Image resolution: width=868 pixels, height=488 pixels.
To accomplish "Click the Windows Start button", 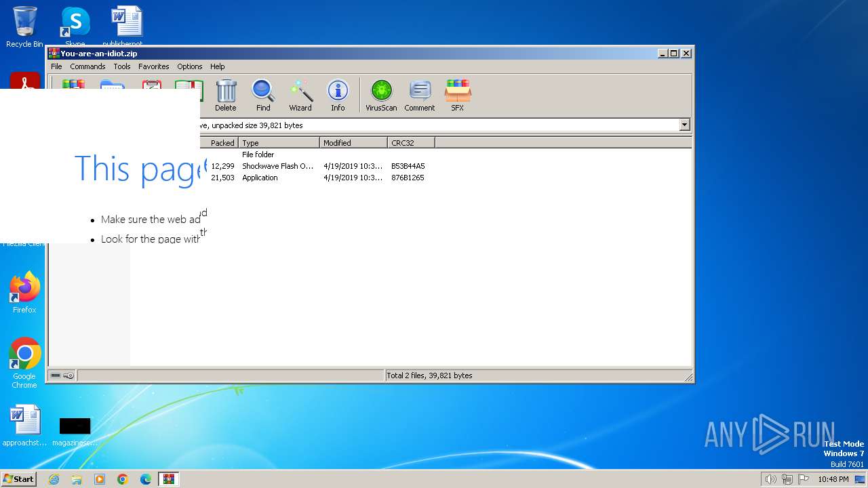I will (18, 479).
